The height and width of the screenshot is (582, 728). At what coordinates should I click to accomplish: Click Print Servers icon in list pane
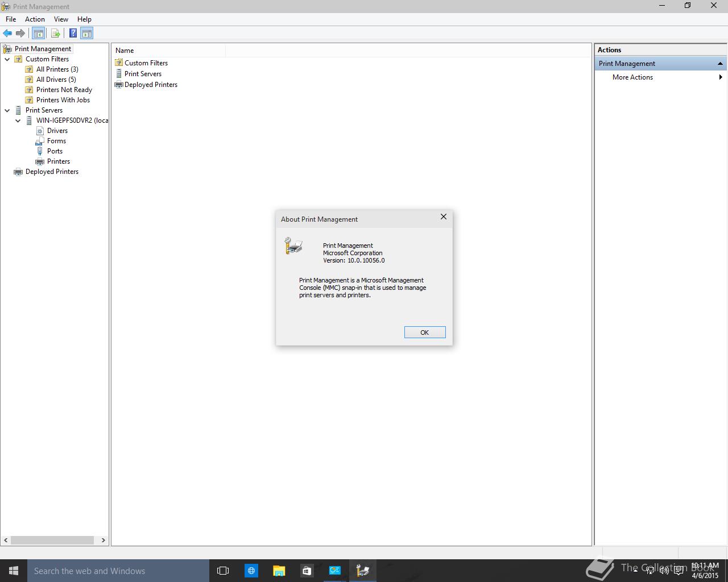(119, 73)
